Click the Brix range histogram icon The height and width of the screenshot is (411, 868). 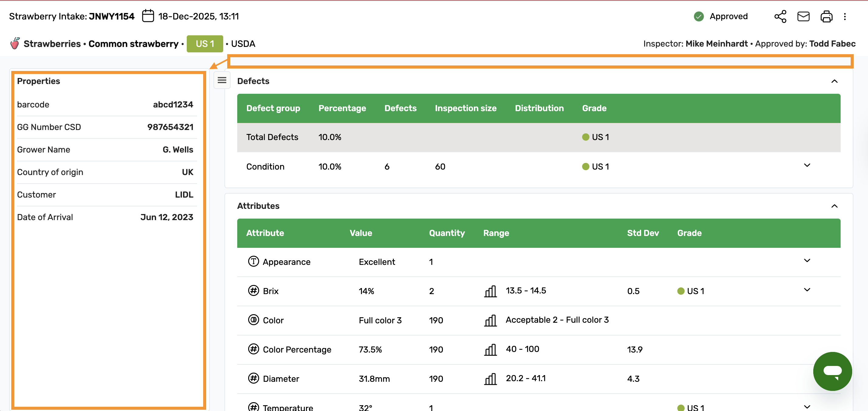tap(490, 291)
